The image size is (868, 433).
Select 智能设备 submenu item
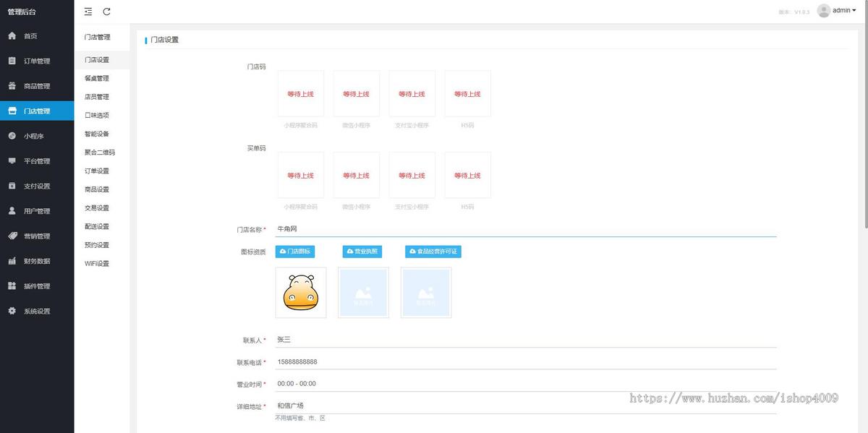97,134
